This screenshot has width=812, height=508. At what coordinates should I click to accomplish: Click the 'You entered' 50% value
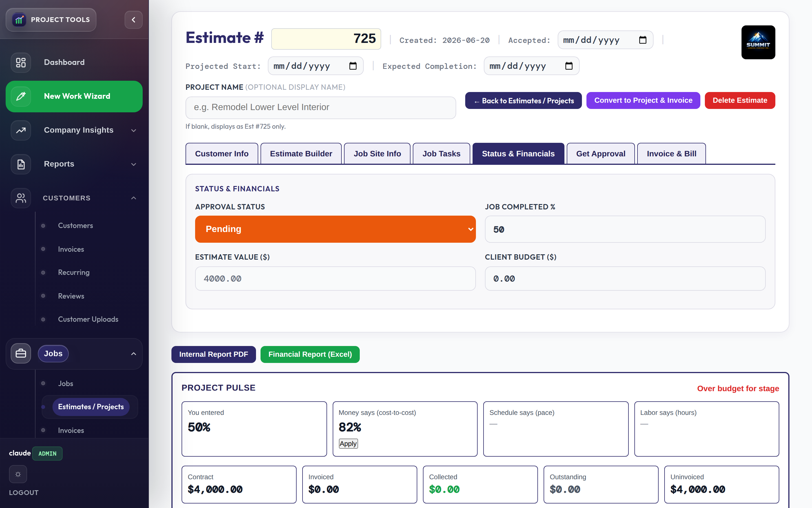coord(199,427)
